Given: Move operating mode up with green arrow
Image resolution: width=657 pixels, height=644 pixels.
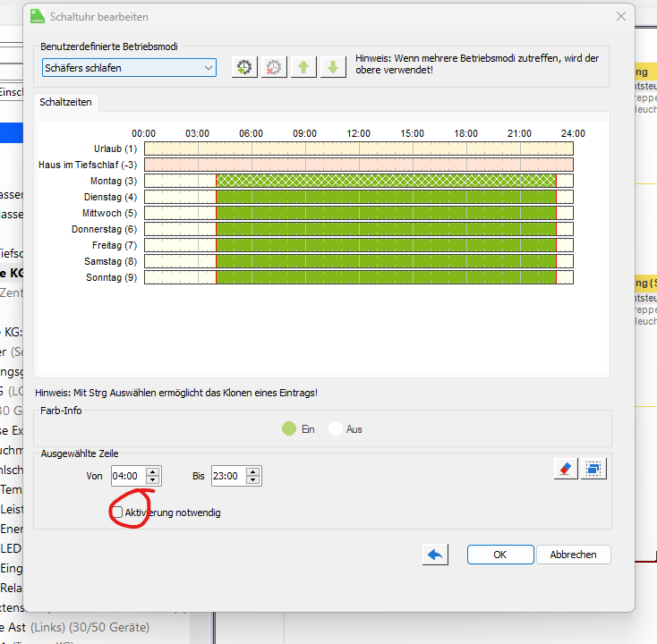Looking at the screenshot, I should pyautogui.click(x=303, y=67).
